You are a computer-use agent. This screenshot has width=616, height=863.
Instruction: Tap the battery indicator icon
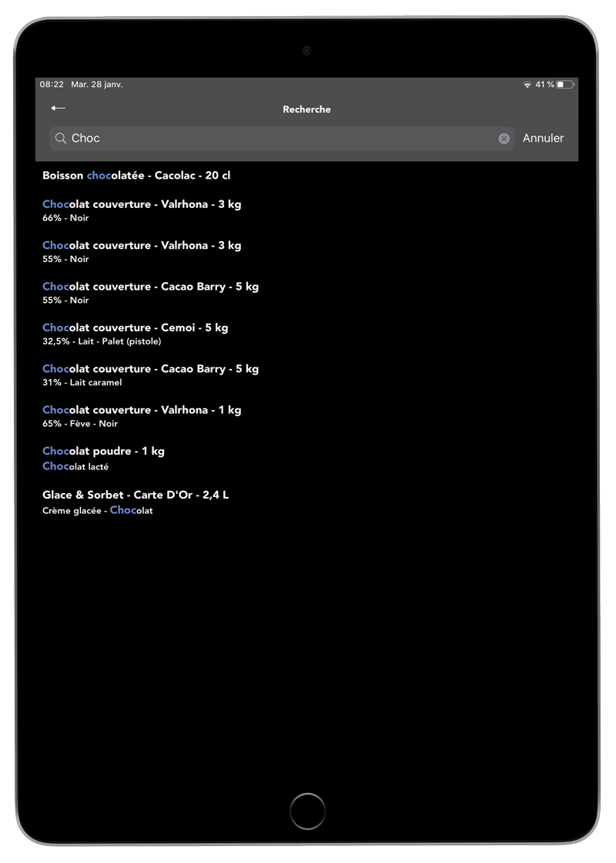(x=565, y=84)
